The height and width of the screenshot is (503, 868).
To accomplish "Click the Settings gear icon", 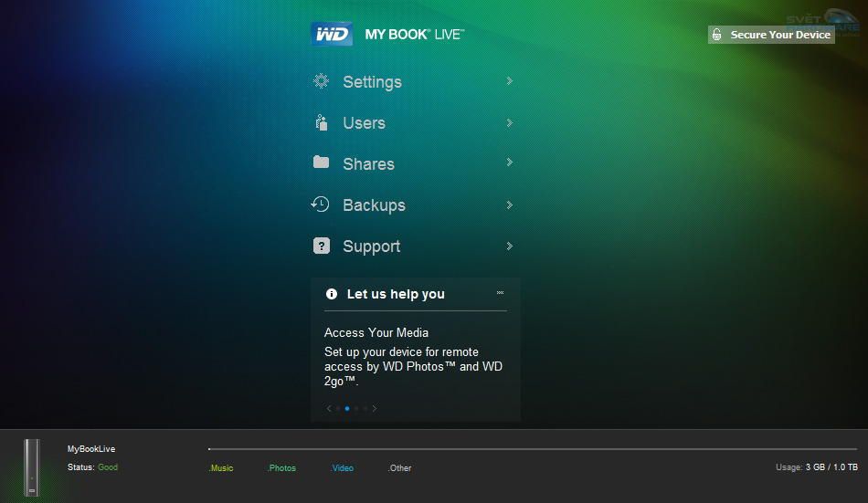I will click(321, 81).
